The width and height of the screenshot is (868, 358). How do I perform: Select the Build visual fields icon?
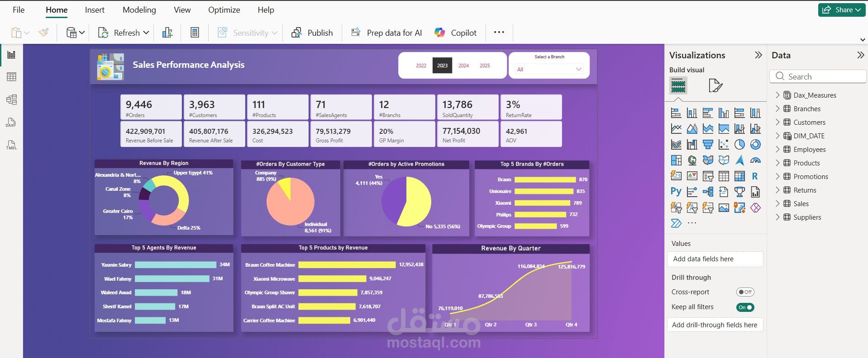(x=678, y=85)
